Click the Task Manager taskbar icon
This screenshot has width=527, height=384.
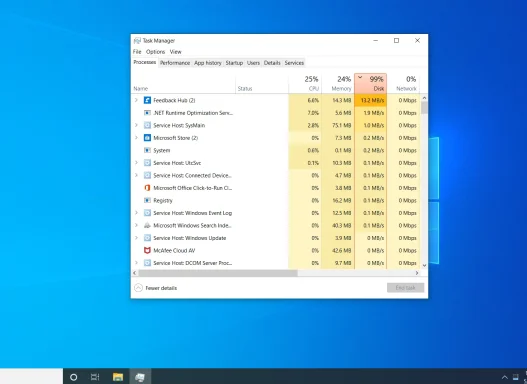[x=140, y=377]
